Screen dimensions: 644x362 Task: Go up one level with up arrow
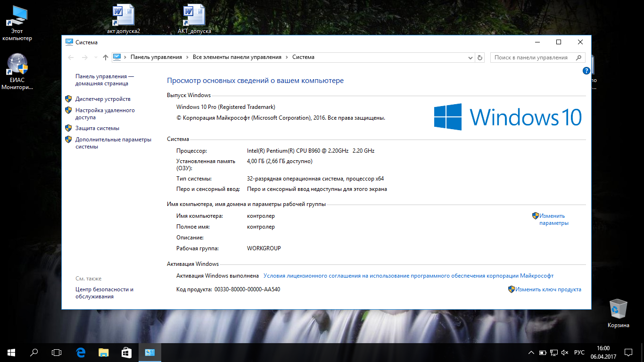(x=106, y=57)
